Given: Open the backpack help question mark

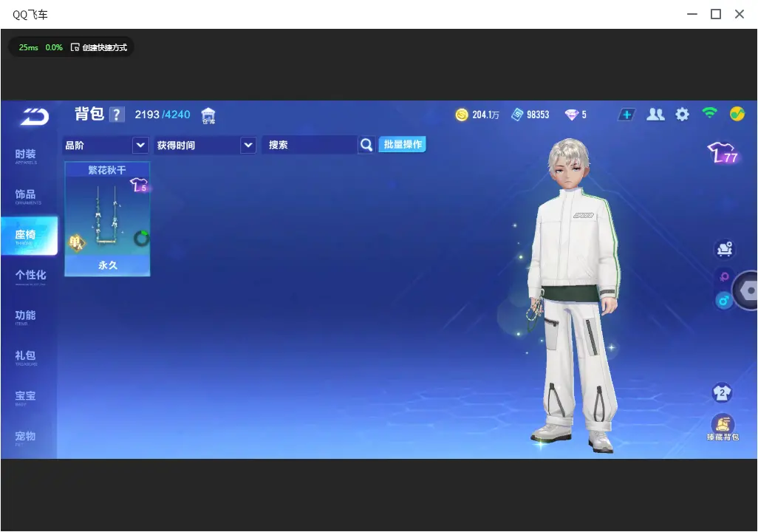Looking at the screenshot, I should pos(117,115).
